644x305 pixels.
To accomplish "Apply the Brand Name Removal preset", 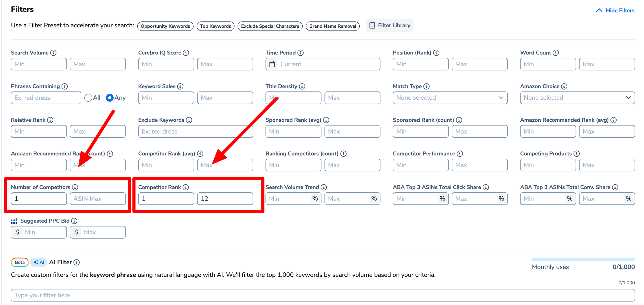I will coord(333,26).
